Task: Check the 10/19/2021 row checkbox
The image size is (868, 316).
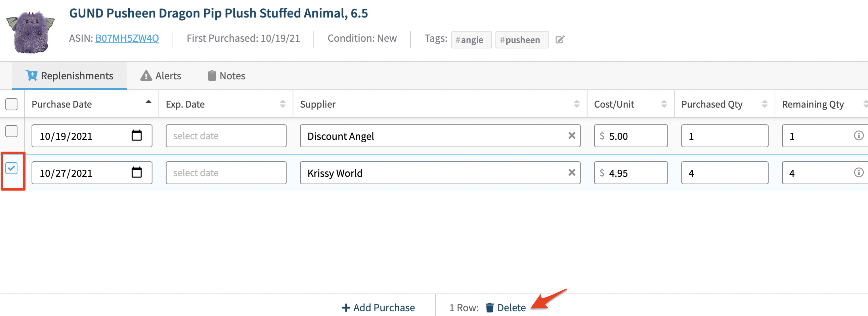Action: [11, 131]
